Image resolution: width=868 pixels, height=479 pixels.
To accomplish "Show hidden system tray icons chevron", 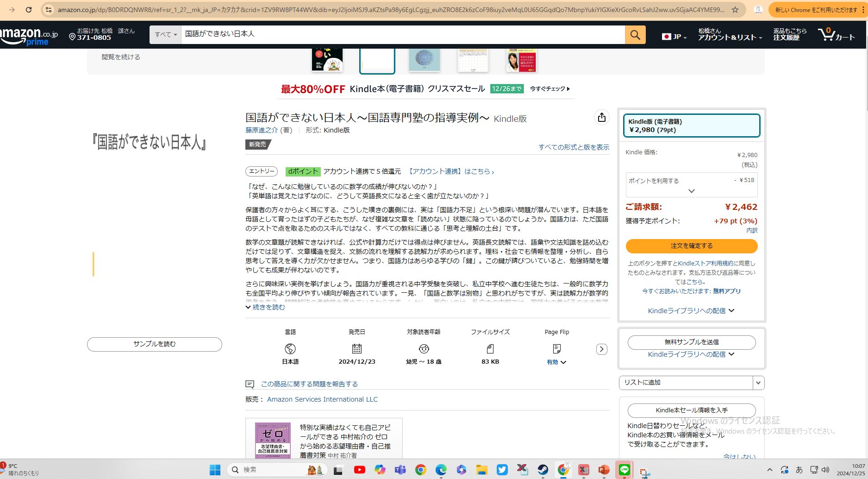I will (769, 470).
